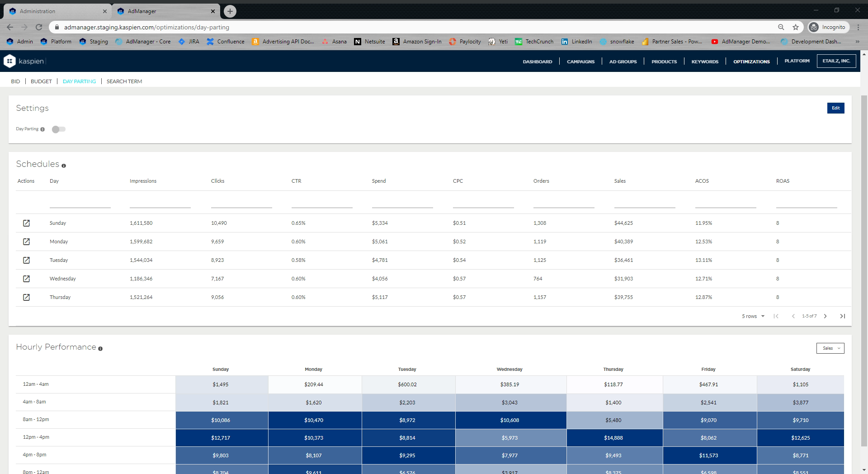Viewport: 868px width, 474px height.
Task: Open the Tuesday schedule edit icon
Action: coord(26,260)
